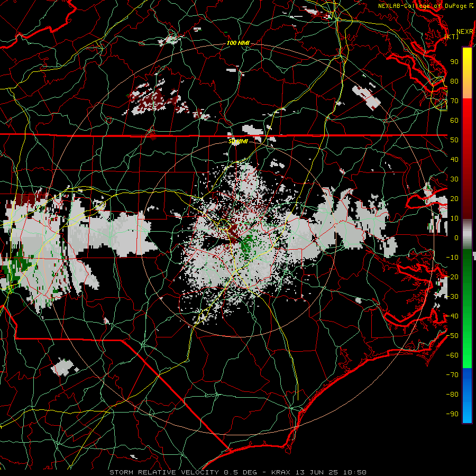The height and width of the screenshot is (476, 476).
Task: Select the -60 value on the velocity scale
Action: coord(452,355)
